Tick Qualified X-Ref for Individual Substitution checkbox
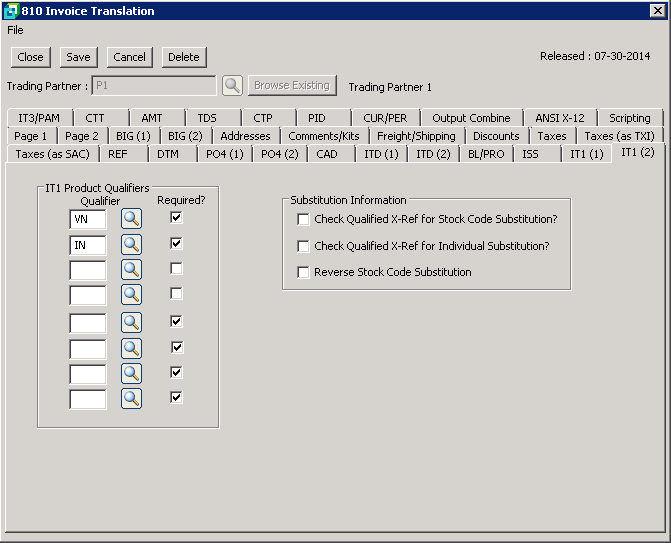671x543 pixels. pos(304,246)
